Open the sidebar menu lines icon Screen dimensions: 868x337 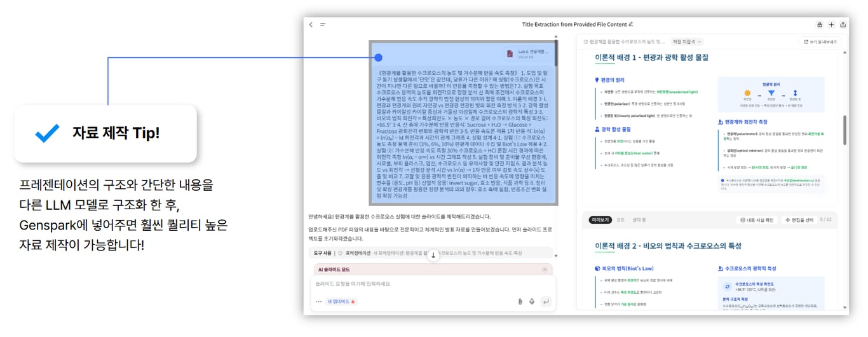point(323,25)
